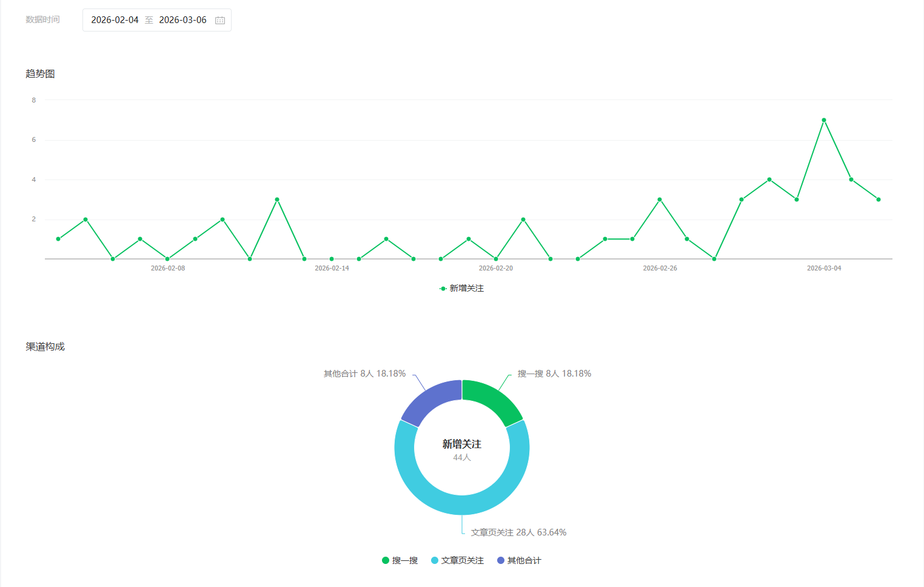Click the cyan 文章页关注 donut segment
This screenshot has width=924, height=587.
462,505
